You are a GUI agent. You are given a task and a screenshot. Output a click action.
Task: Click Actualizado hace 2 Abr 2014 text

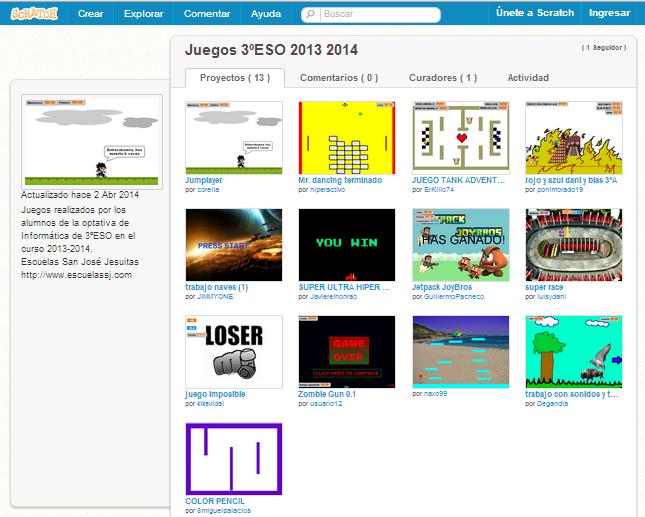click(80, 195)
